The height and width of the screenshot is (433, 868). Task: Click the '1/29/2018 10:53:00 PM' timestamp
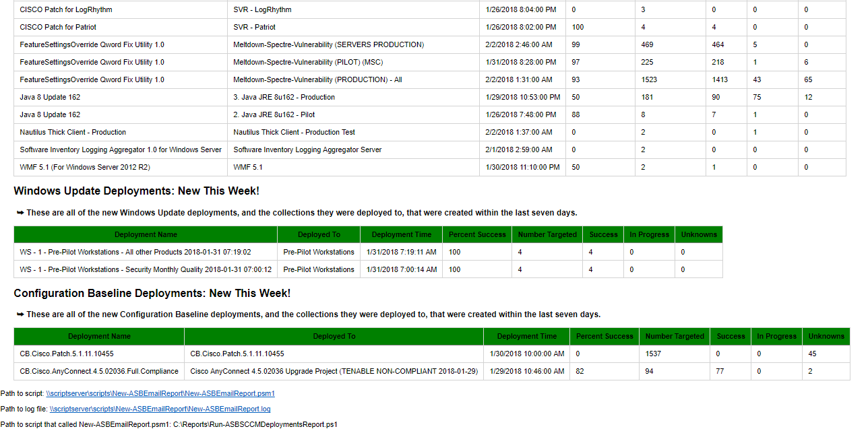coord(523,98)
